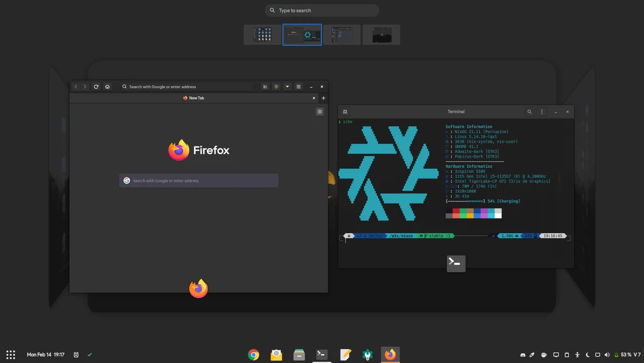
Task: Mute audio with the volume tray icon
Action: [x=608, y=355]
